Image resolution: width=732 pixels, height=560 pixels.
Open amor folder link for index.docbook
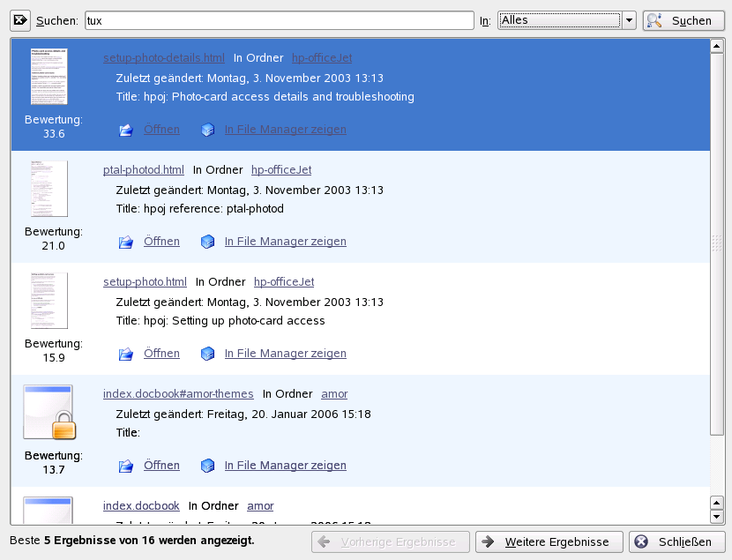coord(260,506)
